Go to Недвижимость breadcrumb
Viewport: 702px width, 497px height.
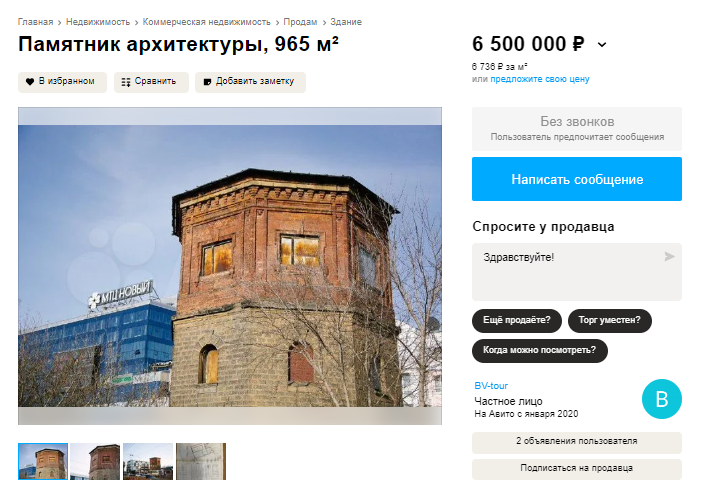tap(98, 22)
